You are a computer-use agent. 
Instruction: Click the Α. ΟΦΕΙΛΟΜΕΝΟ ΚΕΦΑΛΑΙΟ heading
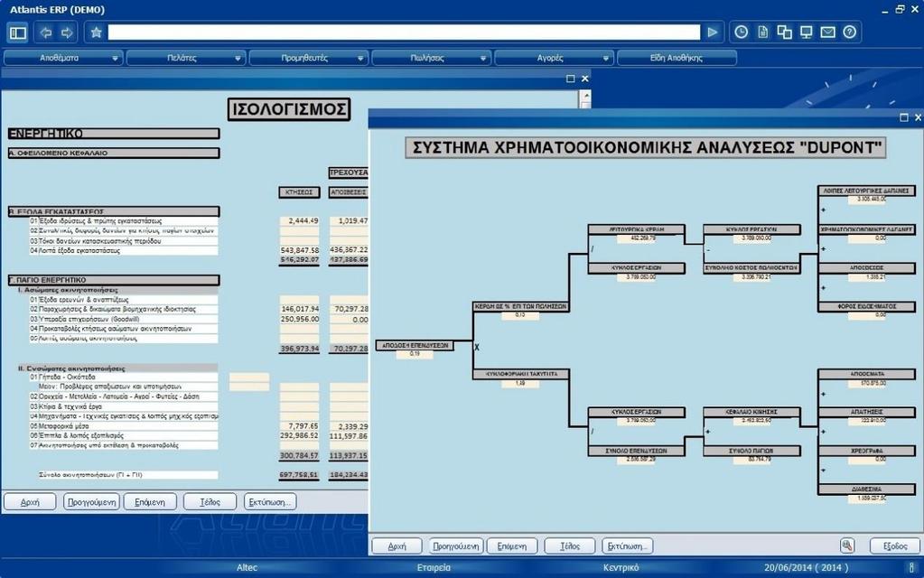click(x=114, y=154)
